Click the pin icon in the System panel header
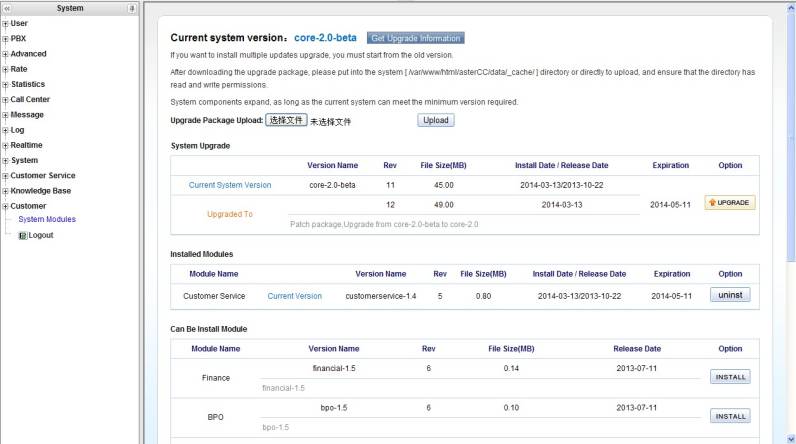 [x=132, y=8]
